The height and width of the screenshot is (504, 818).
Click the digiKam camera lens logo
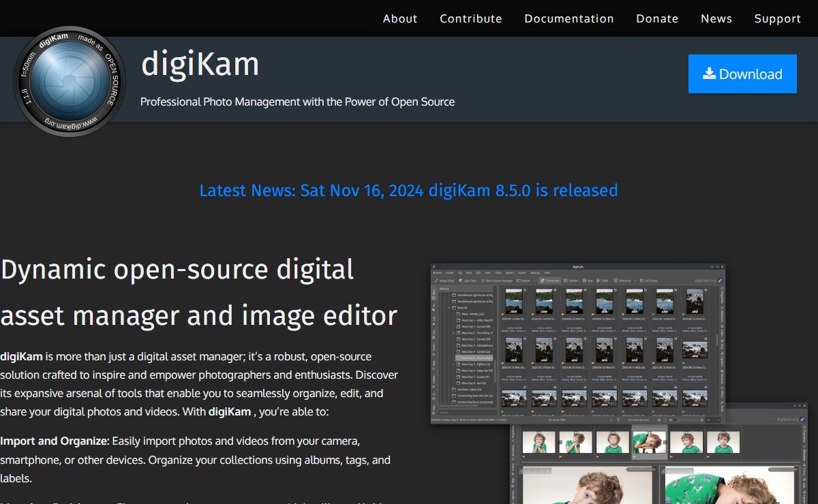click(70, 81)
